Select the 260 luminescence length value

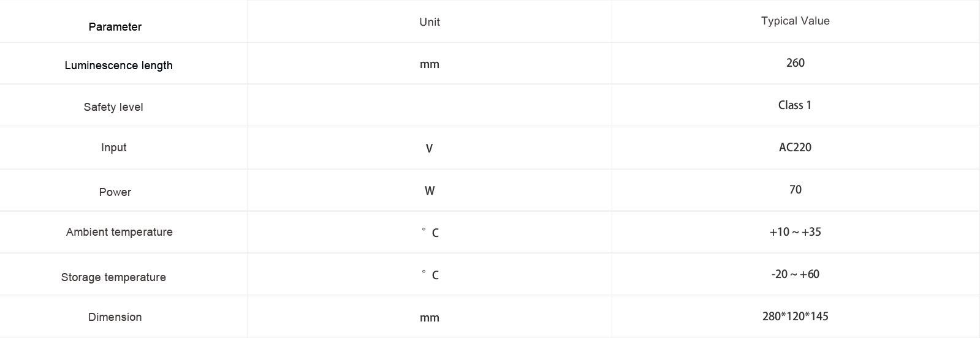(796, 63)
